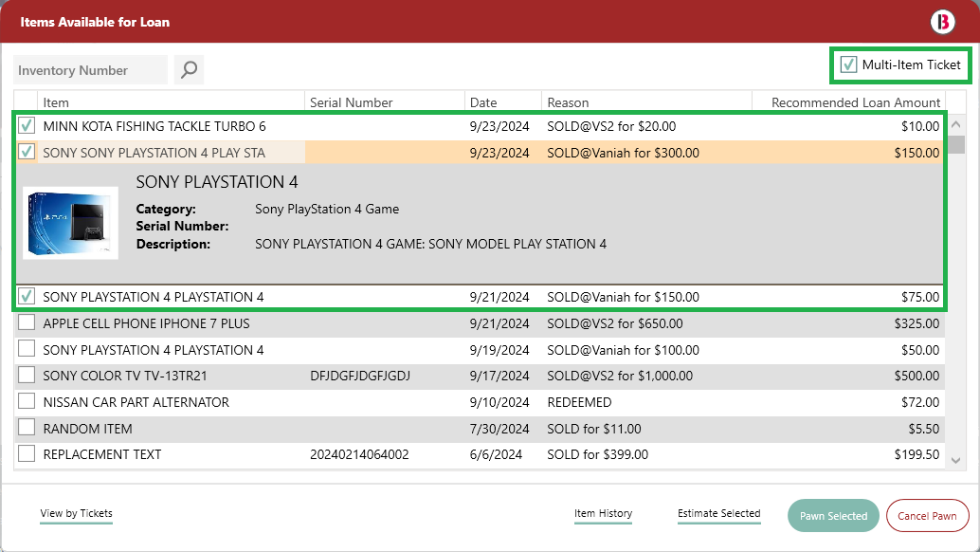Select the NISSAN CAR PART ALTERNATOR checkbox

[27, 401]
